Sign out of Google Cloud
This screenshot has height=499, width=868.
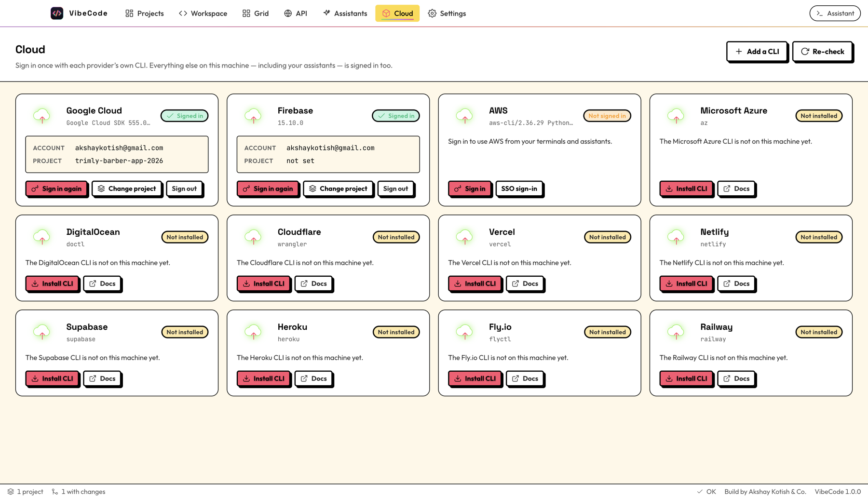[184, 189]
